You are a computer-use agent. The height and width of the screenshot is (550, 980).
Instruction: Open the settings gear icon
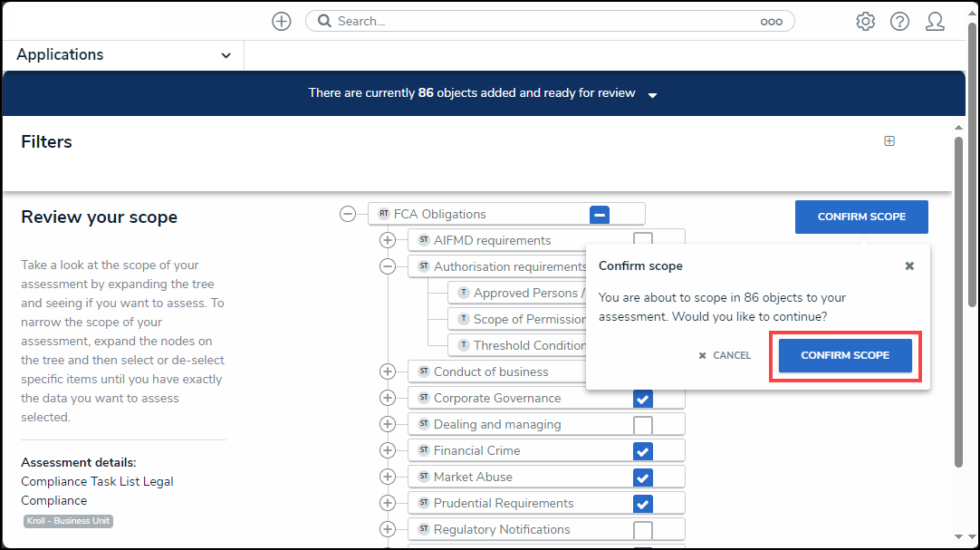(865, 21)
